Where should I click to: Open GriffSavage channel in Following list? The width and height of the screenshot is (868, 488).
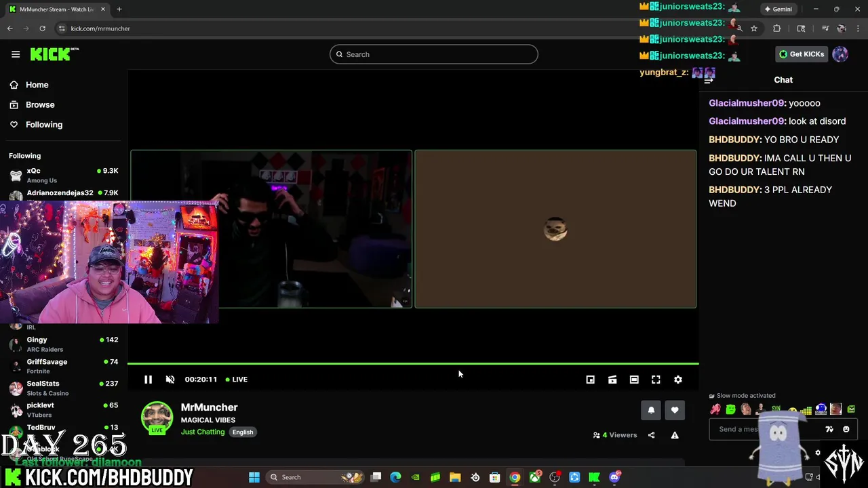64,366
